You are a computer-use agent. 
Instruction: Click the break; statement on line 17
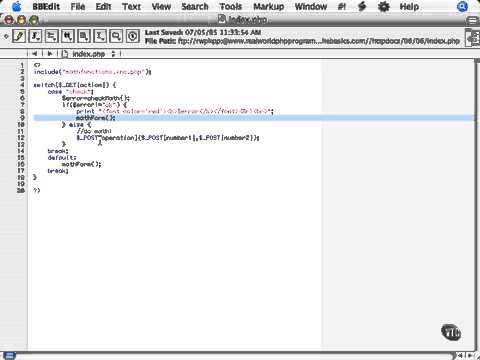click(x=58, y=171)
